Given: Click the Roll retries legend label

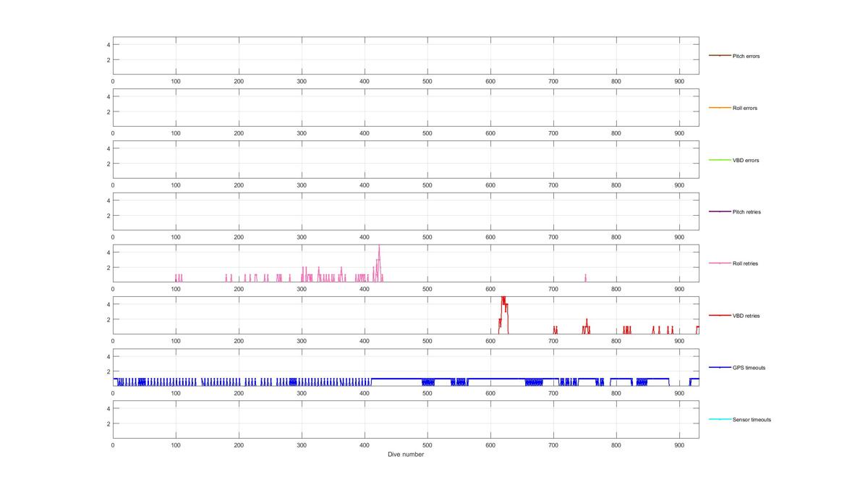Looking at the screenshot, I should 745,264.
